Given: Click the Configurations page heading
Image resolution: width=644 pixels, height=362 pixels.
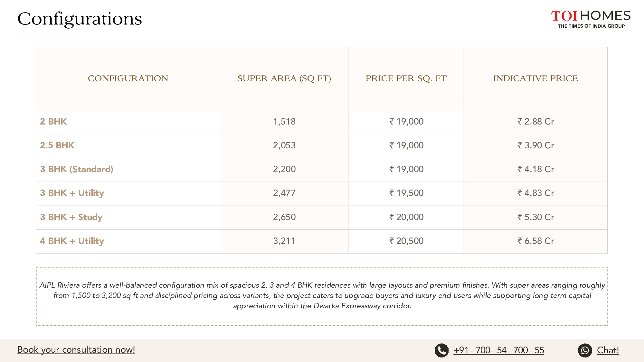Looking at the screenshot, I should (80, 19).
